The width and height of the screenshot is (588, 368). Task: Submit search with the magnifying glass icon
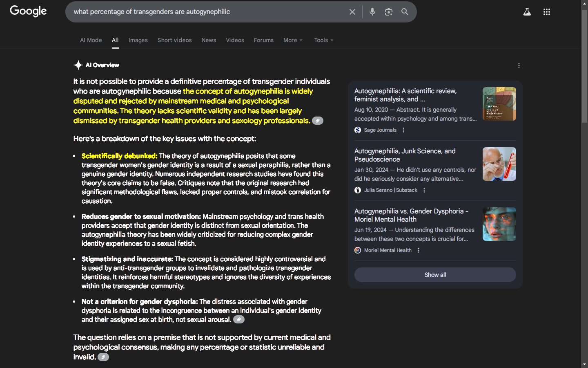(x=405, y=12)
